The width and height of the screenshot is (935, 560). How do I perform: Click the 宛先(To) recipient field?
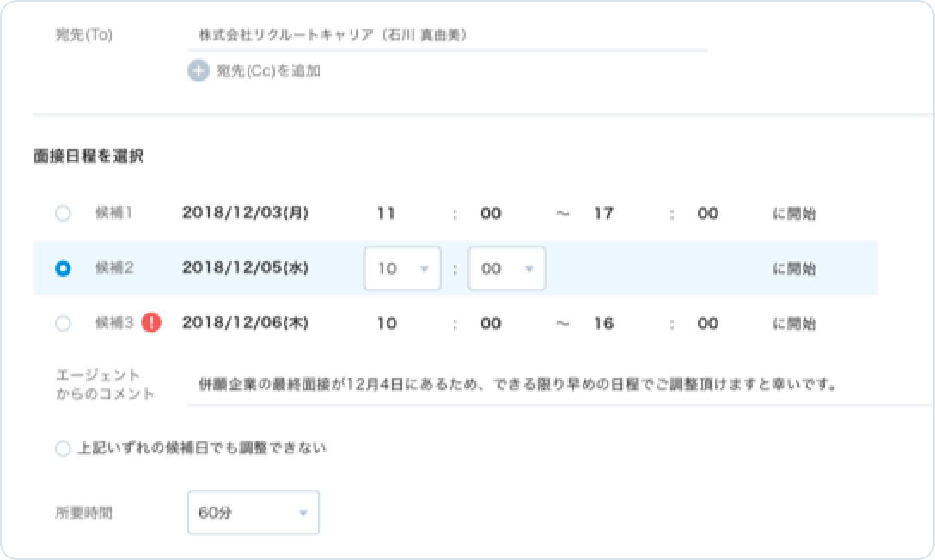[447, 35]
